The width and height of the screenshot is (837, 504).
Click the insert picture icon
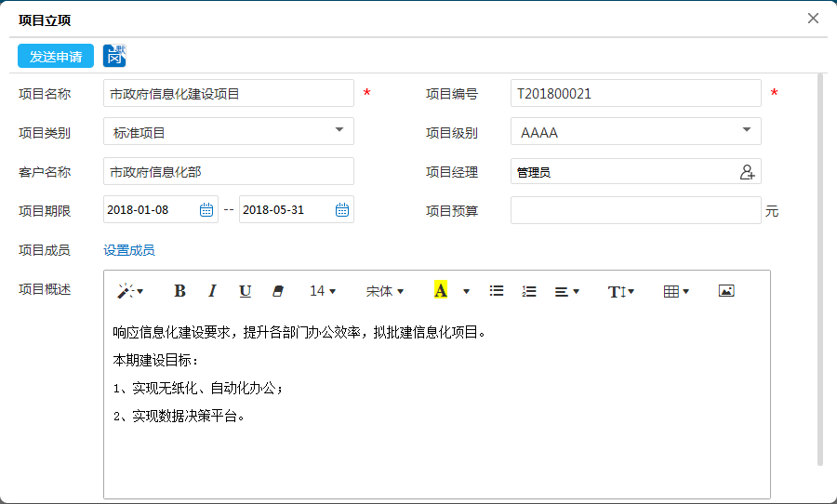click(726, 291)
